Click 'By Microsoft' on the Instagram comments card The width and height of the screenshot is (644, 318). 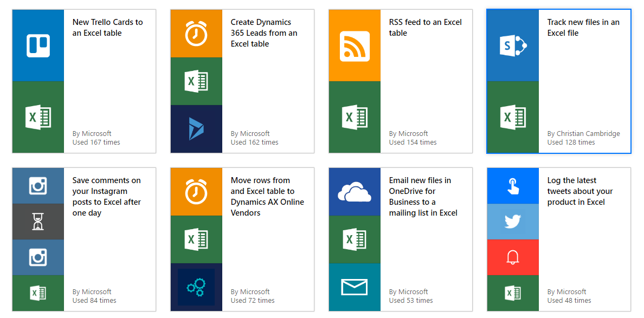pyautogui.click(x=92, y=292)
